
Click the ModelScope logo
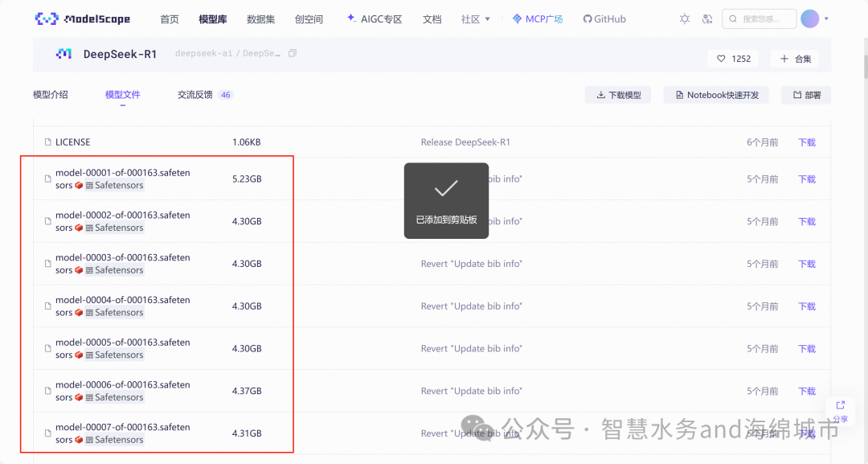pos(83,18)
